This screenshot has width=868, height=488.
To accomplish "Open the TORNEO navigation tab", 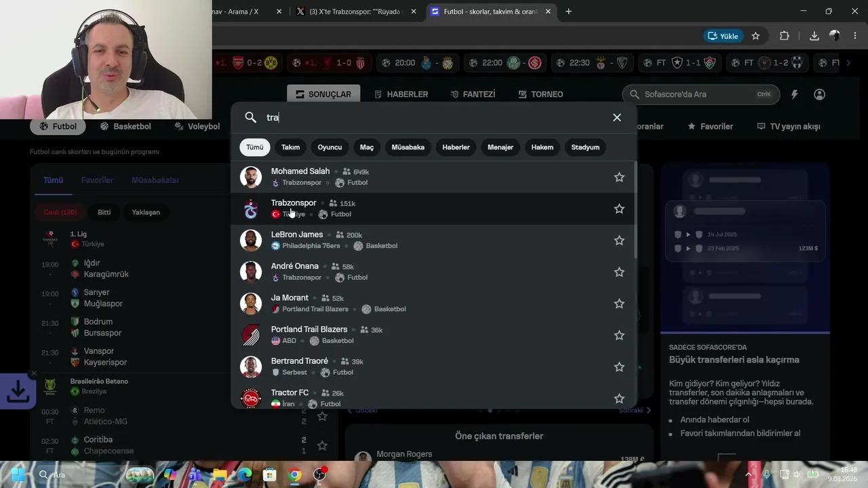I will [540, 94].
